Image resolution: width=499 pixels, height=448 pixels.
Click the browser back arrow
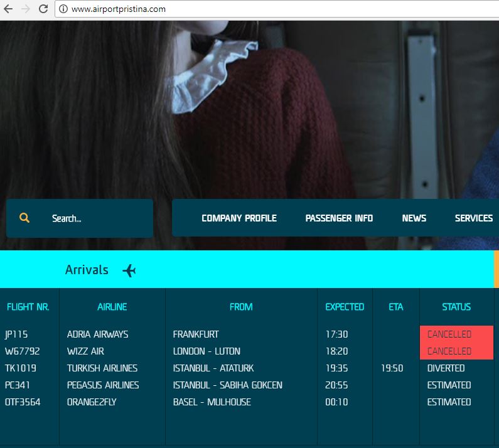point(8,9)
